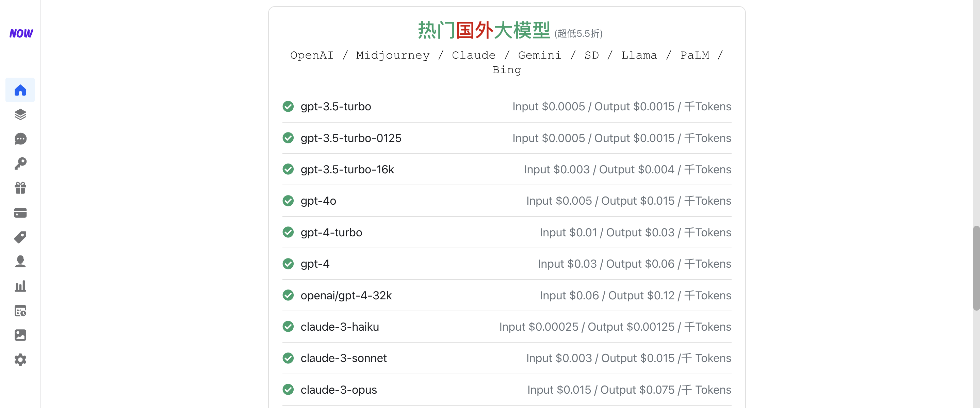Click green check icon beside claude-3-opus
This screenshot has width=980, height=408.
pos(288,389)
